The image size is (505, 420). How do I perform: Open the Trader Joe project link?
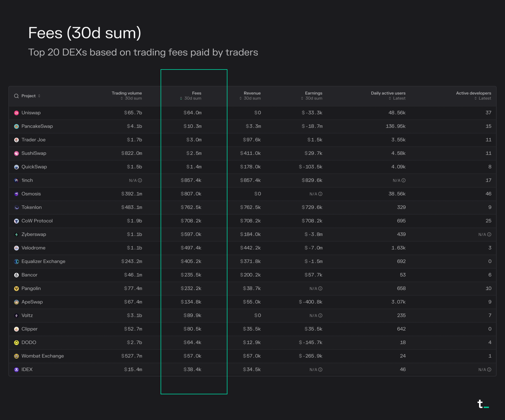point(33,140)
